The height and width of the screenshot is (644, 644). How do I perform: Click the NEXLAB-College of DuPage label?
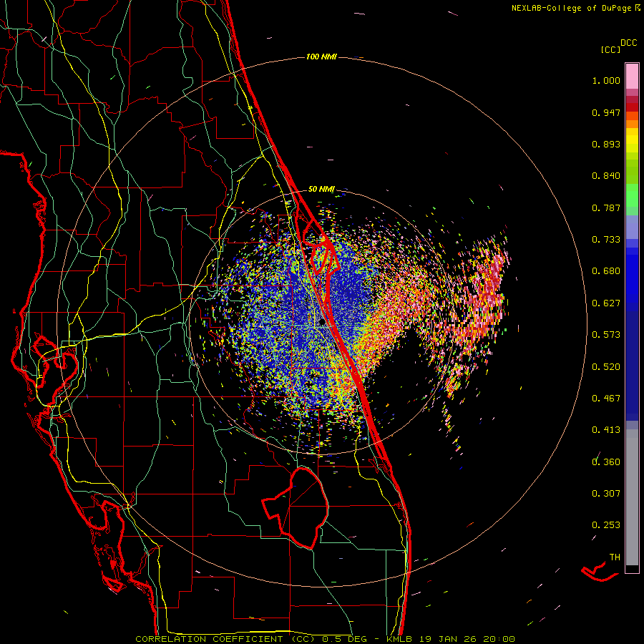click(572, 8)
